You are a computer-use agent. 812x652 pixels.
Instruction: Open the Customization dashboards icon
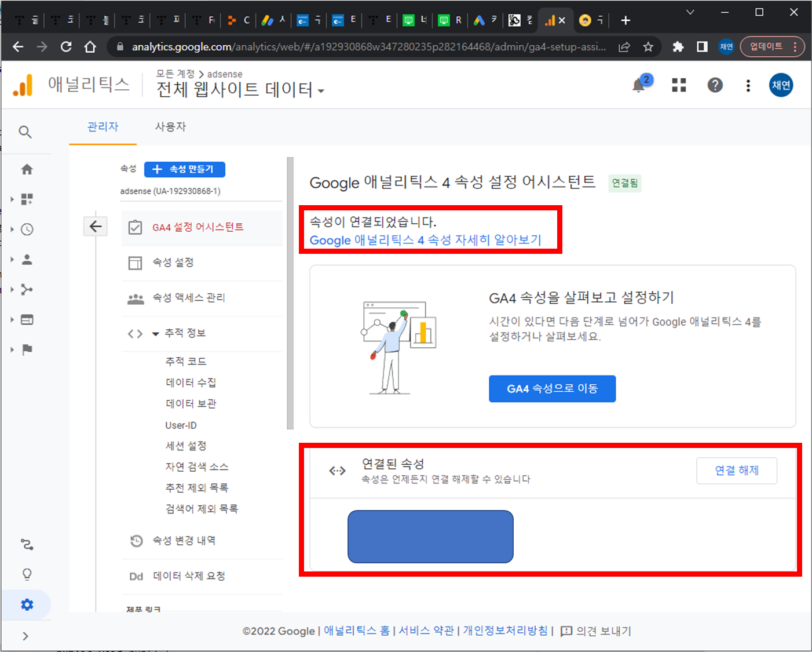tap(27, 199)
